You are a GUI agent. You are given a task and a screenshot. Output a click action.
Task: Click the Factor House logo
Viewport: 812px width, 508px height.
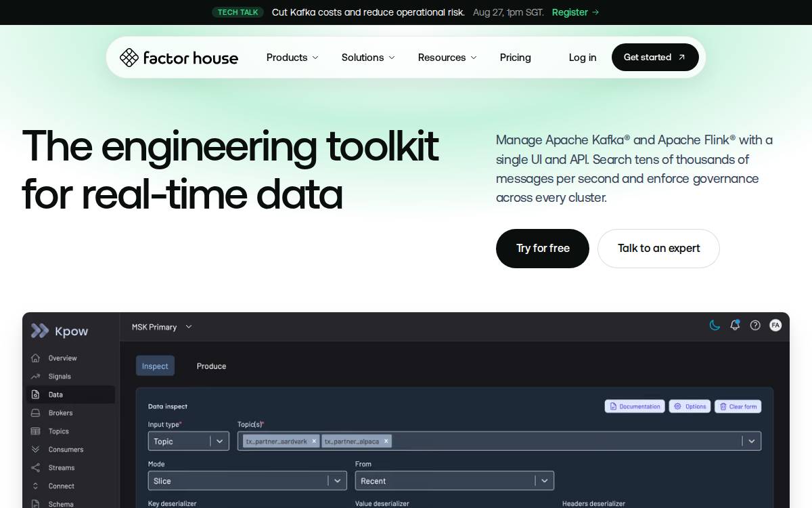(179, 58)
